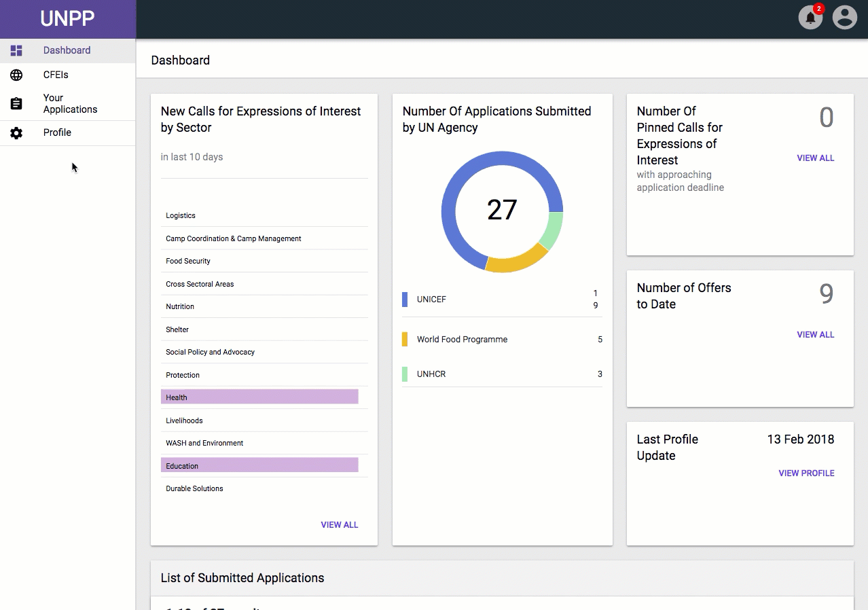Viewport: 868px width, 610px height.
Task: Click the Your Applications clipboard icon
Action: click(16, 104)
